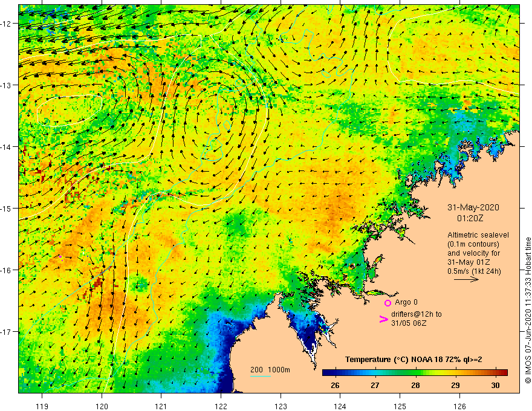Click the 'and velocity for' legend line
Viewport: 532px width, 411px height.
(474, 253)
